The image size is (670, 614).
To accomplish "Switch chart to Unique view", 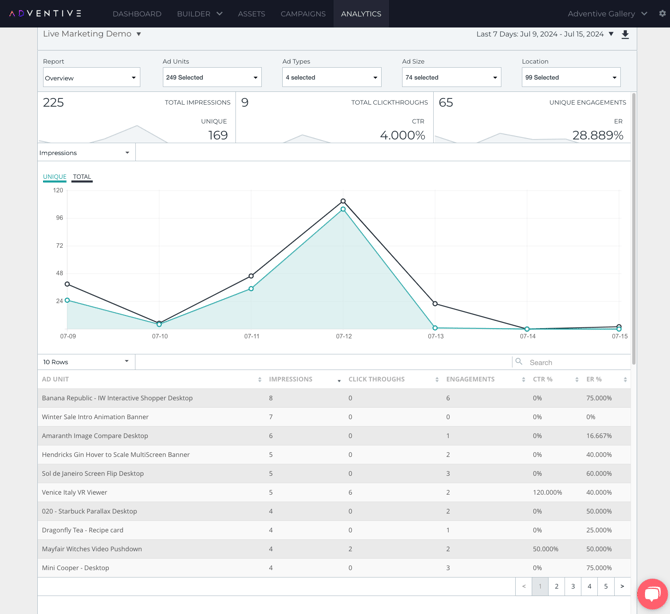I will [54, 177].
